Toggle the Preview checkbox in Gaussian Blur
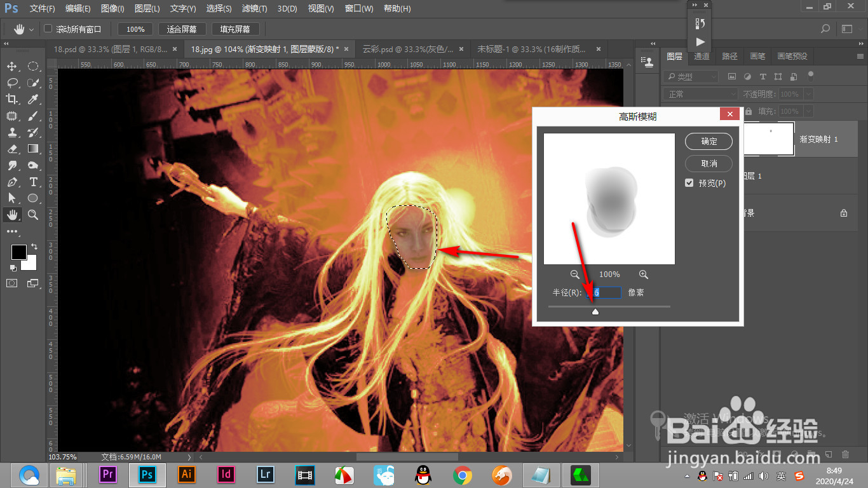Viewport: 868px width, 488px height. pos(689,183)
